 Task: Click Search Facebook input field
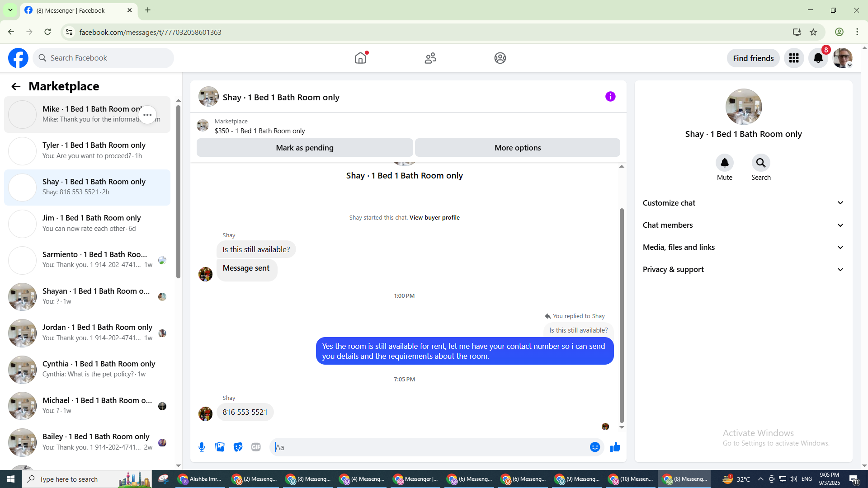coord(103,58)
